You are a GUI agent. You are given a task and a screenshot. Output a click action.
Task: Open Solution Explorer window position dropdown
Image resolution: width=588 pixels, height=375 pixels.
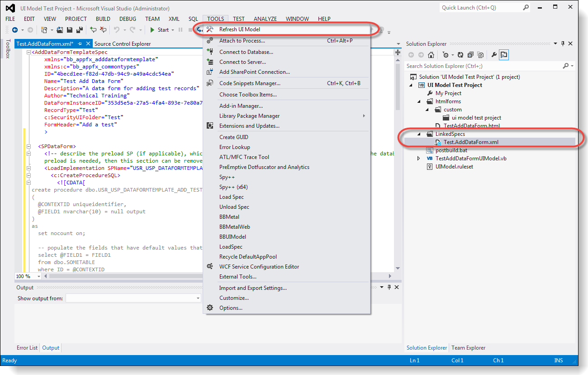(555, 44)
